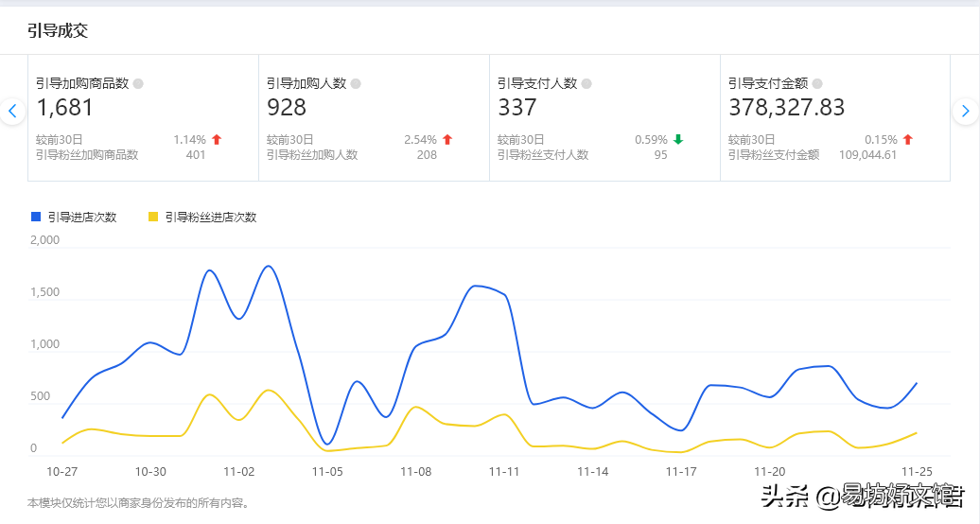Click the fan value 208
The width and height of the screenshot is (980, 524).
pos(427,155)
